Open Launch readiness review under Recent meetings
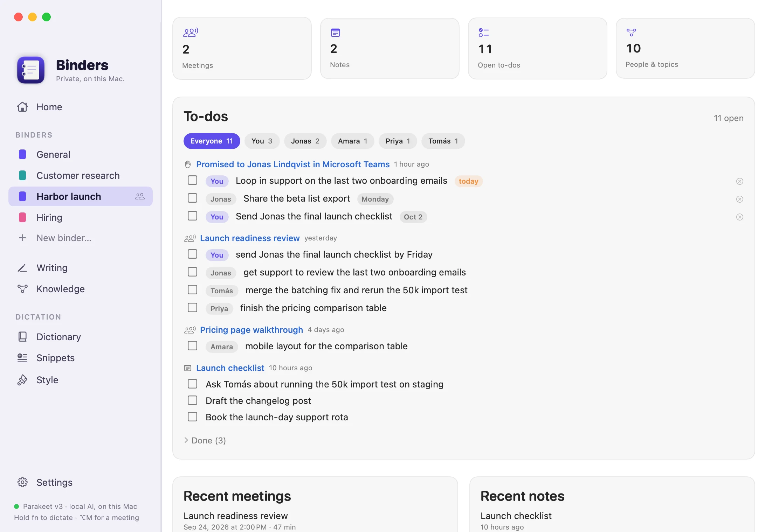Screen dimensions: 772x532 point(236,516)
